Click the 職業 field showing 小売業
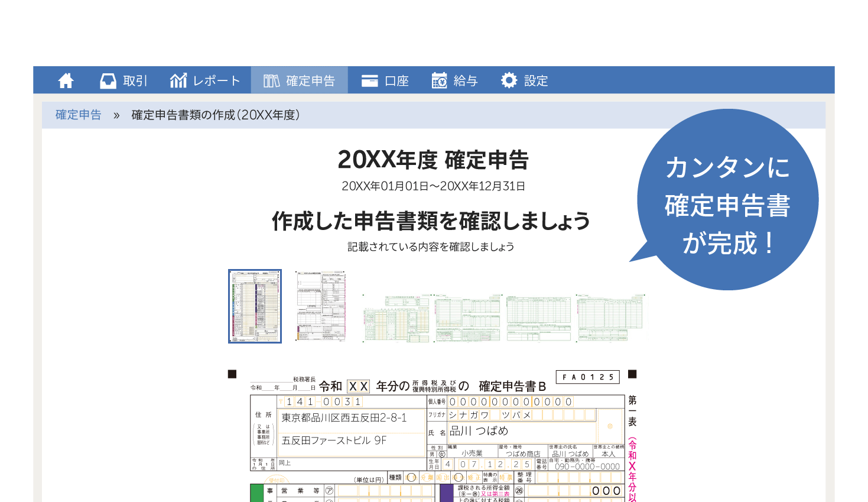The height and width of the screenshot is (502, 868). [472, 454]
